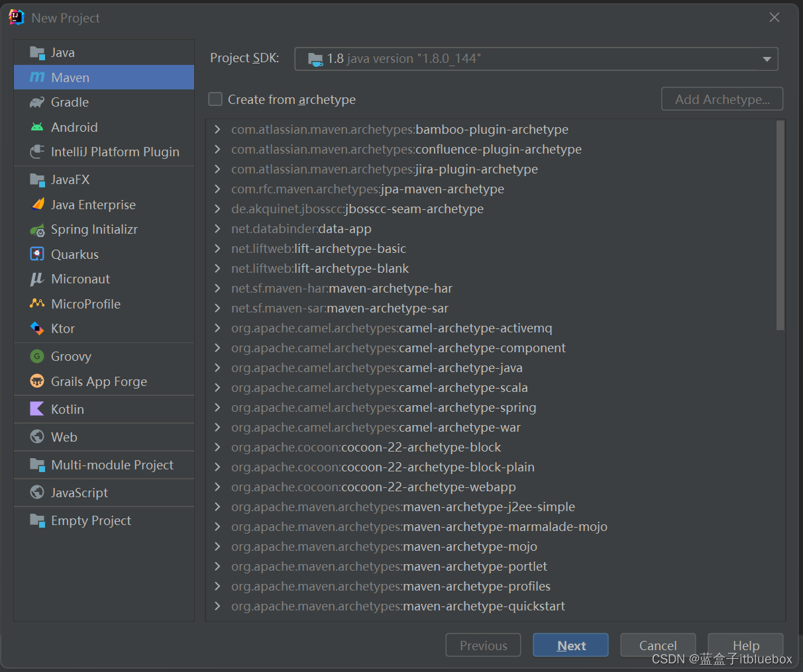Viewport: 803px width, 672px height.
Task: Choose Spring Initializr generator
Action: (x=104, y=230)
